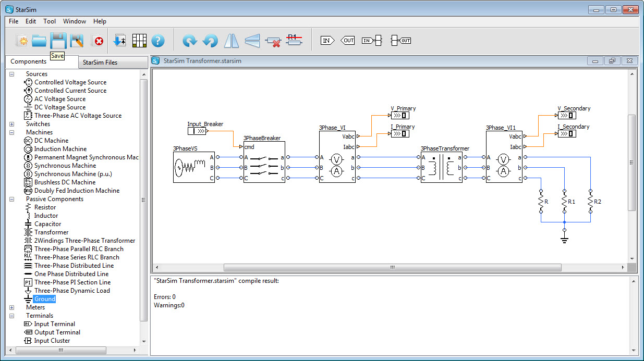Click the canvas horizontal scrollbar thumb
Screen dimensions: 644x361
(392, 267)
